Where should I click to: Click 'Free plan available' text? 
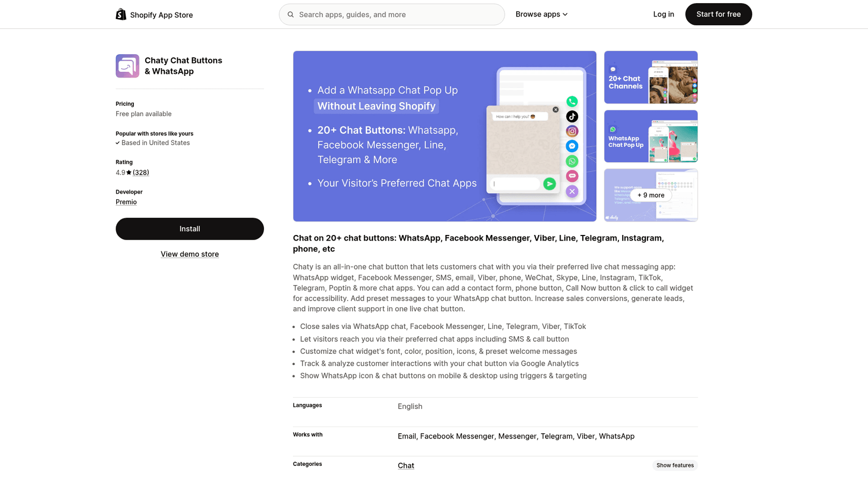click(x=144, y=114)
